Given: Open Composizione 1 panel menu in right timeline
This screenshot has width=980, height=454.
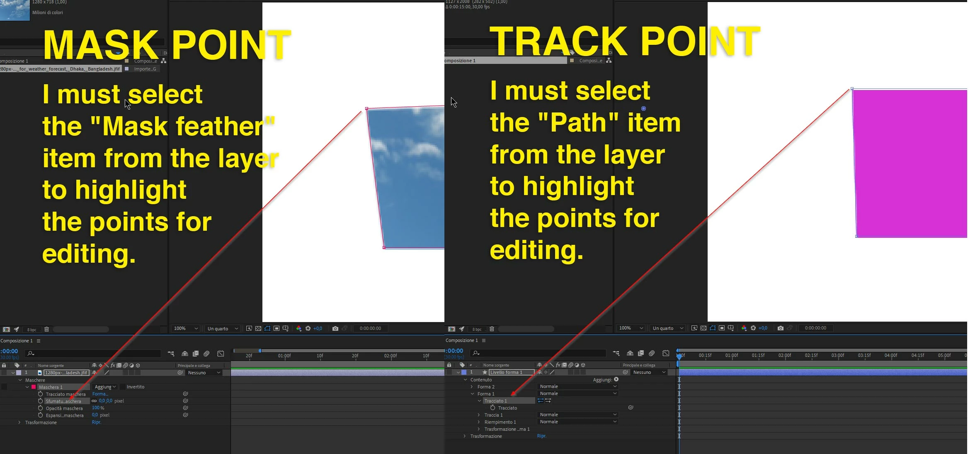Looking at the screenshot, I should point(483,340).
